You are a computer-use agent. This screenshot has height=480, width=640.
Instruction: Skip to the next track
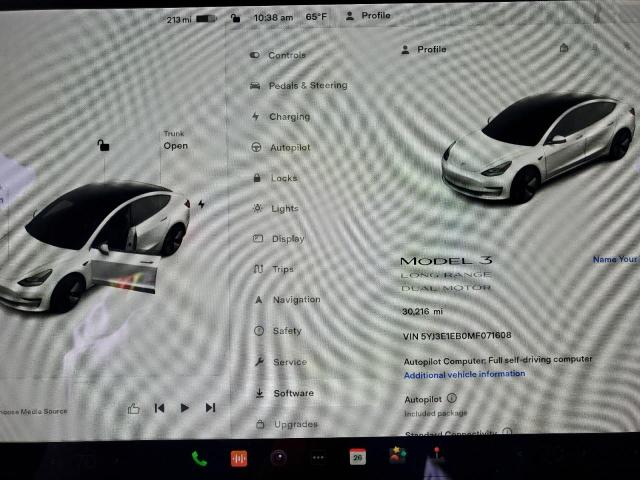point(210,407)
